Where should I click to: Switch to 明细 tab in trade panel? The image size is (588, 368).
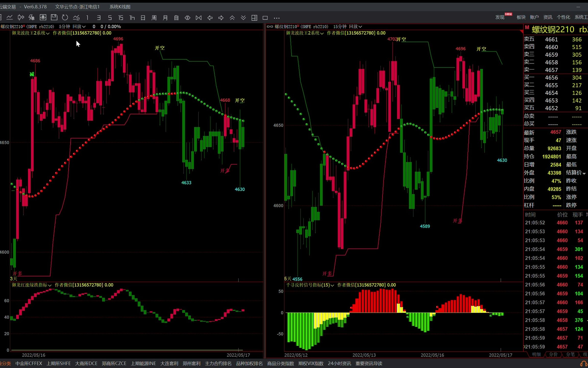[536, 354]
